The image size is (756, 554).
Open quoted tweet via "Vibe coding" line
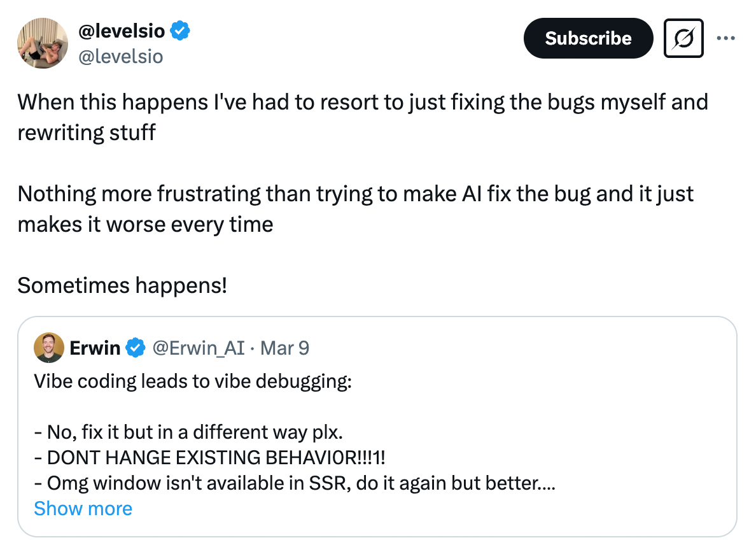pos(192,381)
